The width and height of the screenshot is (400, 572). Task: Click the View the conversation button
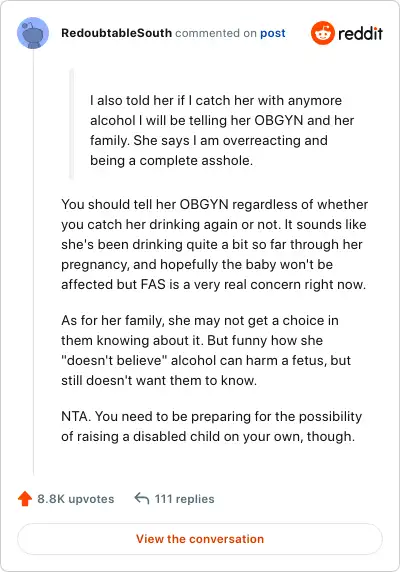click(200, 539)
